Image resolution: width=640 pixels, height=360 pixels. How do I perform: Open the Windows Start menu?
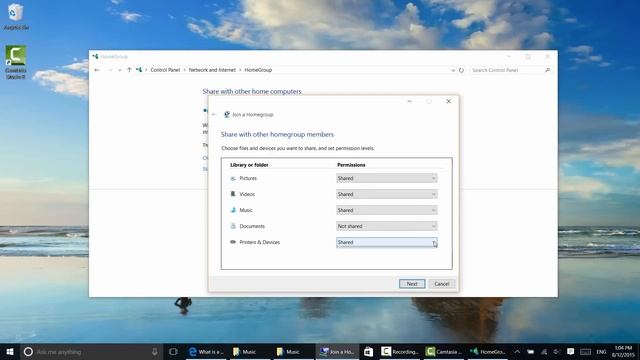[10, 351]
